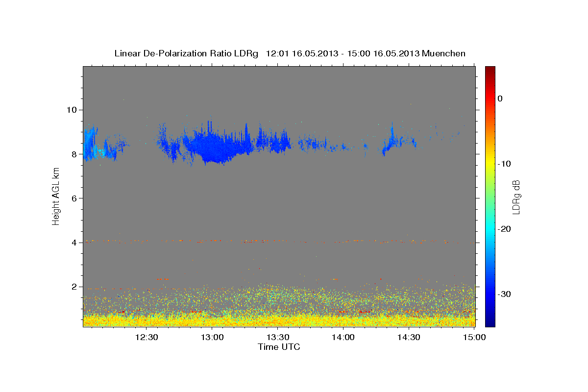
Task: Click the red-orange echo line at 4 km
Action: (279, 241)
